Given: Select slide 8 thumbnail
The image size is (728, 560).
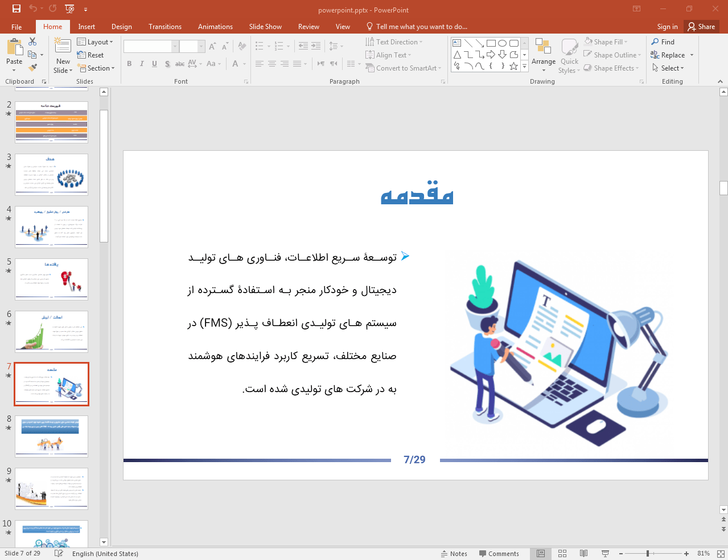Looking at the screenshot, I should (x=52, y=436).
